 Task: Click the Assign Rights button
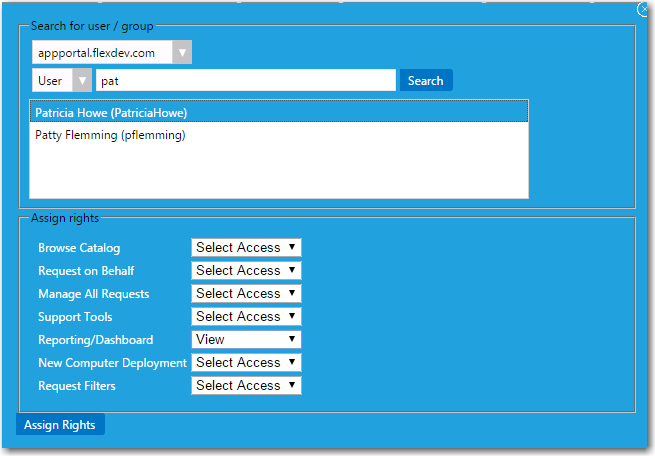click(60, 425)
